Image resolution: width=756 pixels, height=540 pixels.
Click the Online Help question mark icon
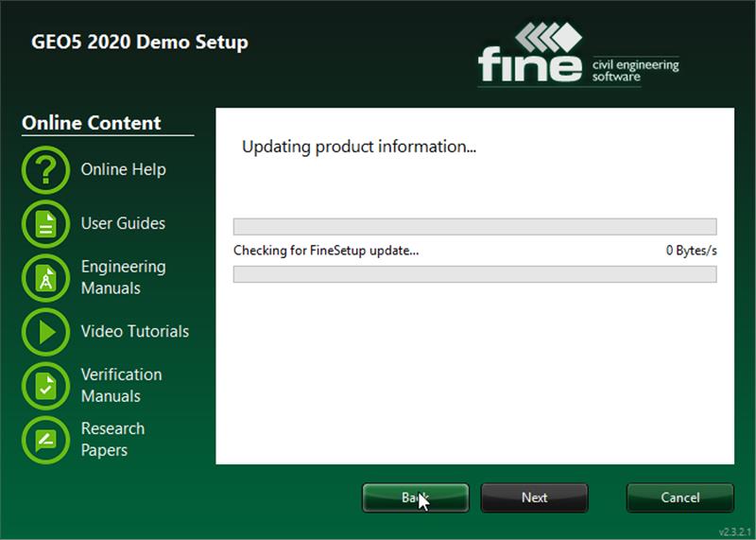45,170
